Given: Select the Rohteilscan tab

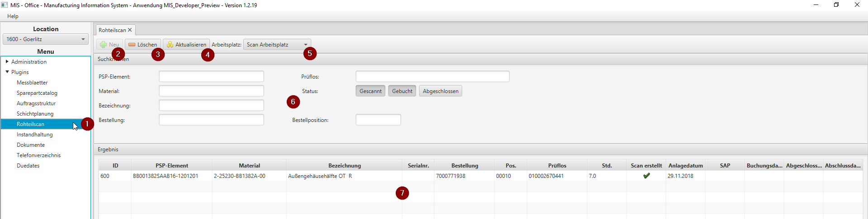Looking at the screenshot, I should (112, 30).
